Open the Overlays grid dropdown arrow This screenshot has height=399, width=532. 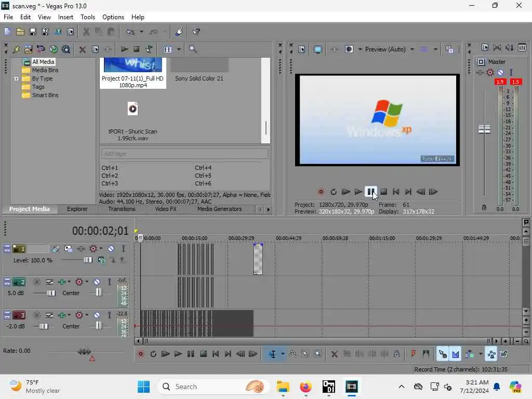(435, 49)
